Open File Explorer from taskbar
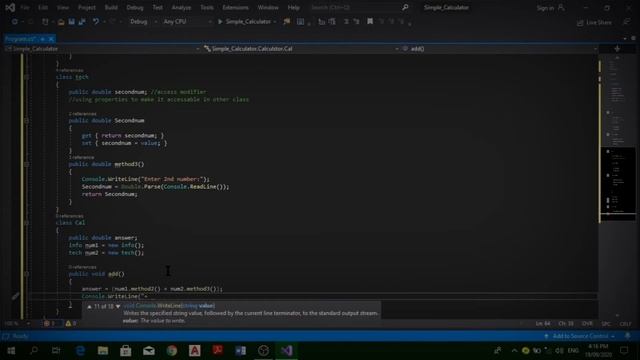The image size is (640, 360). point(103,351)
